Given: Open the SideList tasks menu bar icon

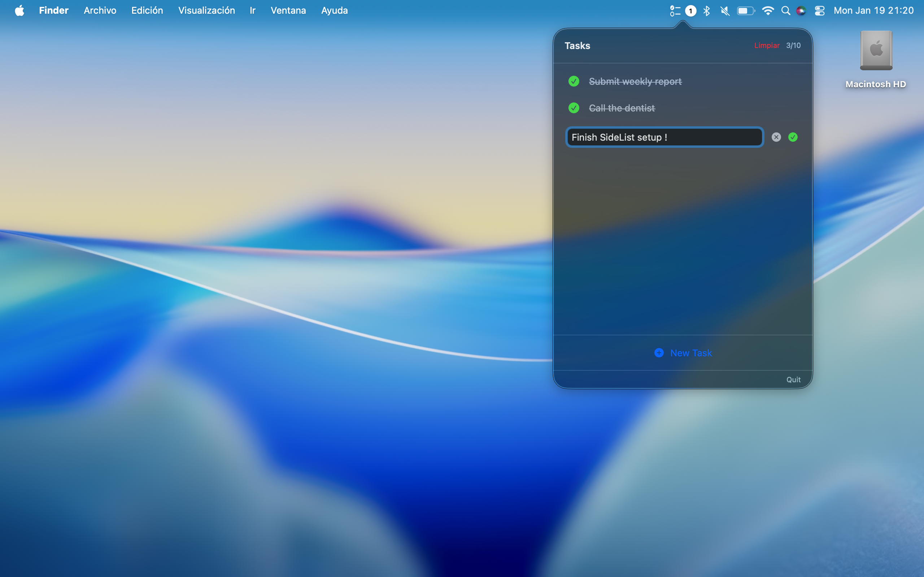Looking at the screenshot, I should coord(675,10).
